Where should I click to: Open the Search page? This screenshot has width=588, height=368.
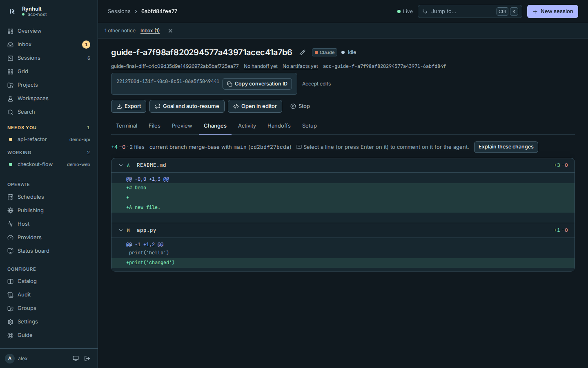pyautogui.click(x=49, y=112)
